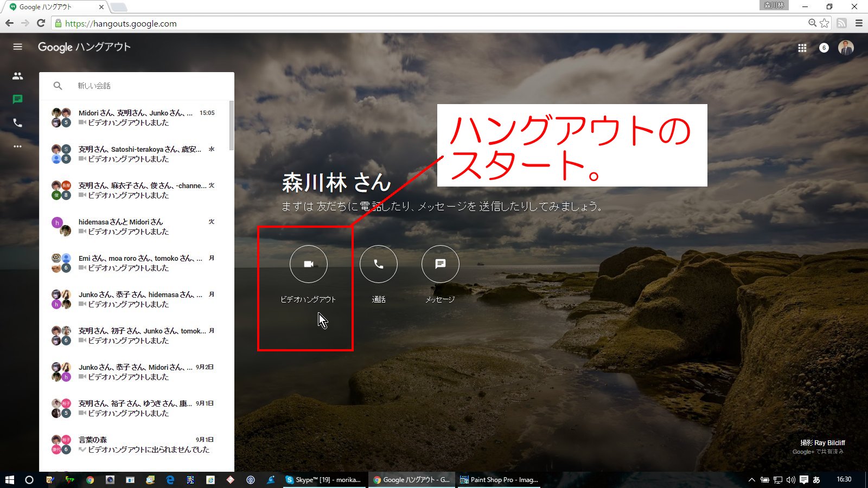Click the 森川林 Chrome profile button
The height and width of the screenshot is (488, 868).
(x=774, y=5)
